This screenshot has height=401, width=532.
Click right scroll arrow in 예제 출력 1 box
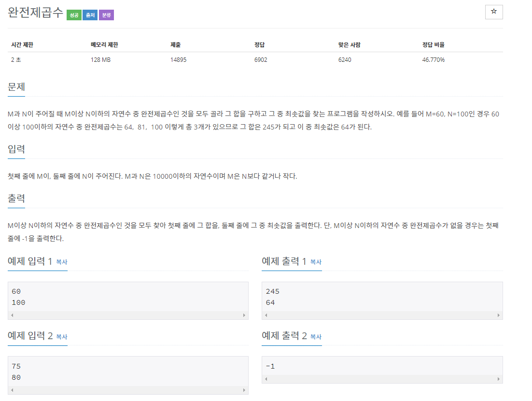click(x=498, y=315)
